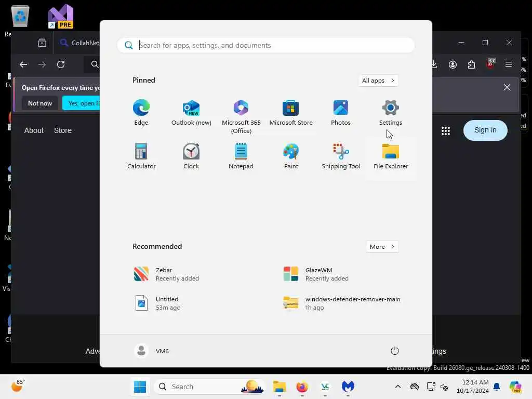Viewport: 532px width, 399px height.
Task: Open File Explorer from the taskbar
Action: coord(279,387)
